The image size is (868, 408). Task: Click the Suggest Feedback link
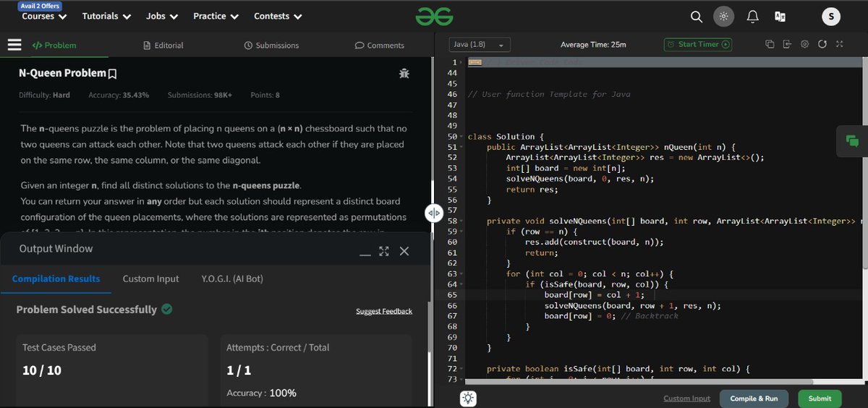[384, 311]
